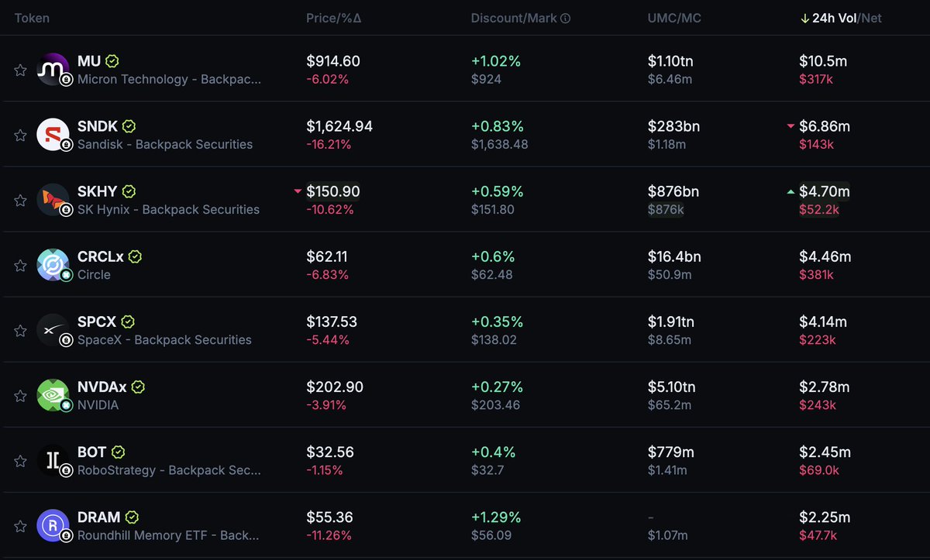Click the Micron Technology MU logo

53,70
